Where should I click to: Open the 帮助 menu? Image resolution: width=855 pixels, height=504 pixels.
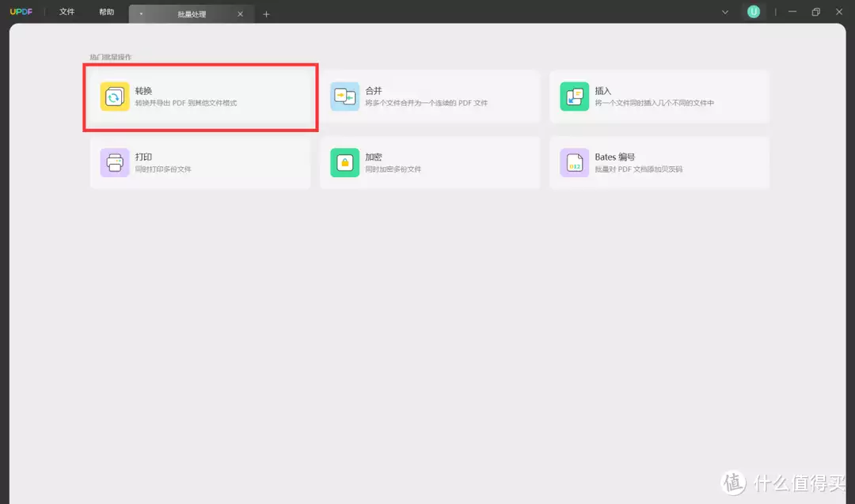point(106,11)
